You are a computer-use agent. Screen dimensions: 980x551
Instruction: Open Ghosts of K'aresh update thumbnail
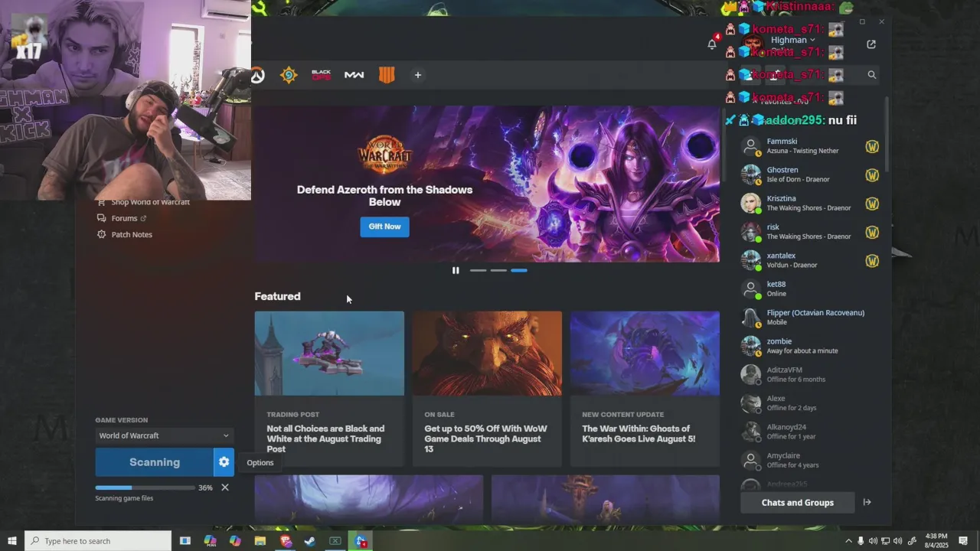pos(645,354)
